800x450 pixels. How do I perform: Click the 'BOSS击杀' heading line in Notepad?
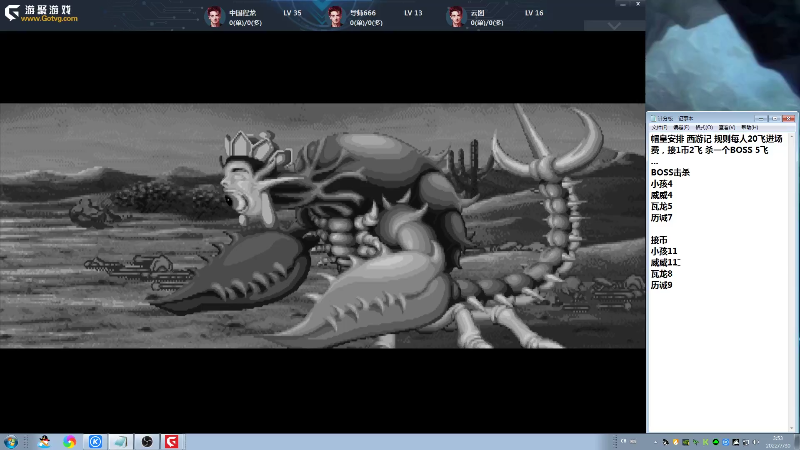tap(670, 172)
